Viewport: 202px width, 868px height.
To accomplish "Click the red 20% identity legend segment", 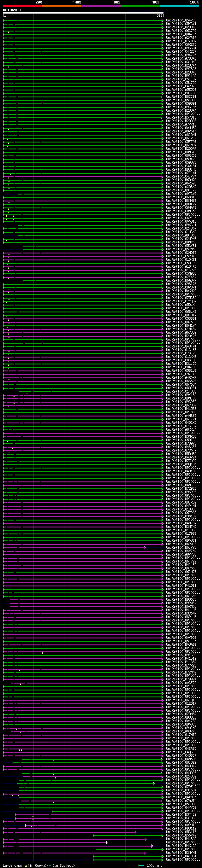I will pyautogui.click(x=23, y=6).
